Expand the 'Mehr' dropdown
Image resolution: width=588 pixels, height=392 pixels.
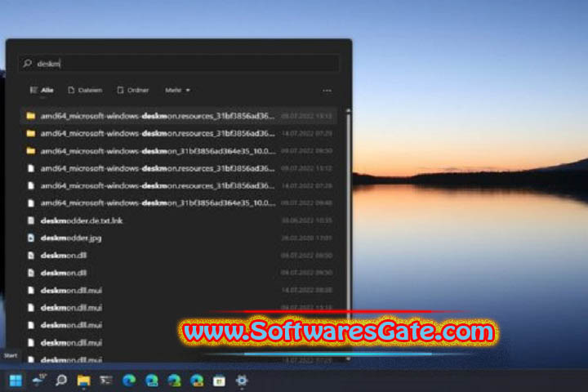177,90
